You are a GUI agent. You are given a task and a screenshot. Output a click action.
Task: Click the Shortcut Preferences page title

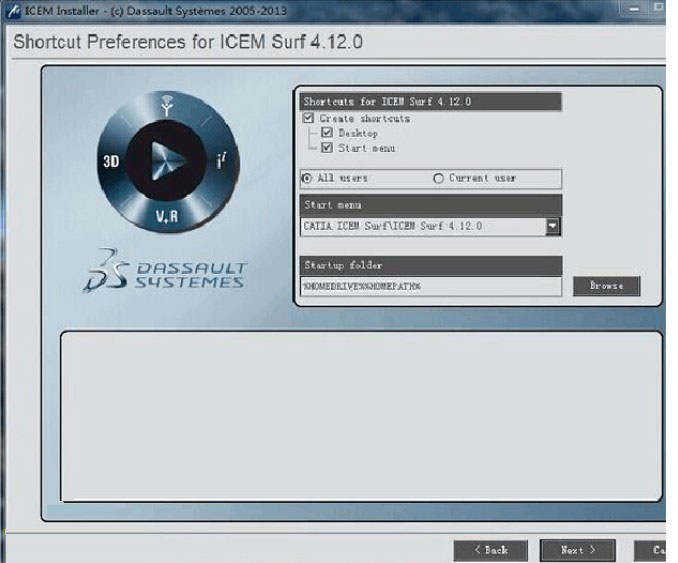188,42
